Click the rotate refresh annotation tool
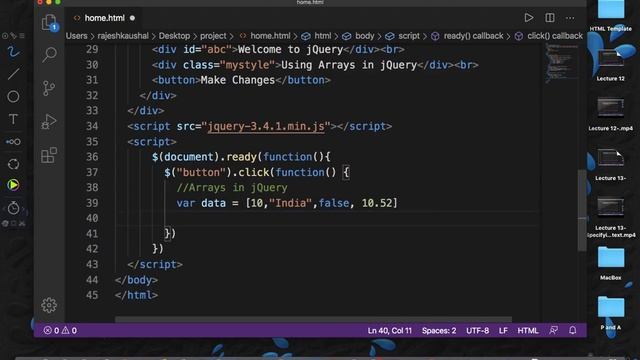The width and height of the screenshot is (640, 360). pyautogui.click(x=13, y=164)
